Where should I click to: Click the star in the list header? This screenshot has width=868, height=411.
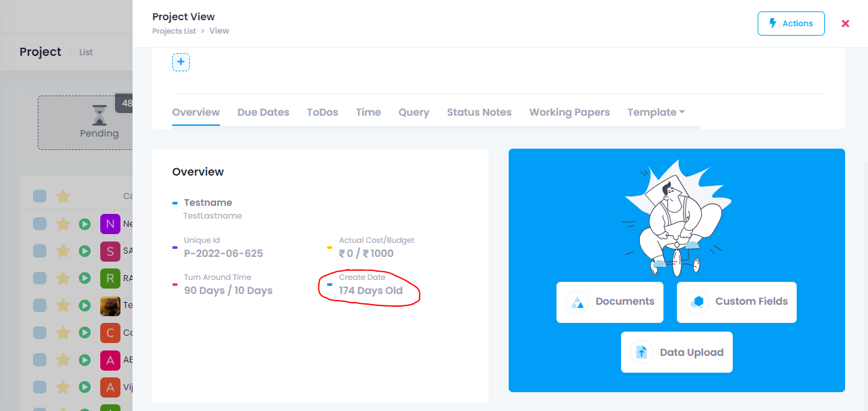(x=63, y=196)
